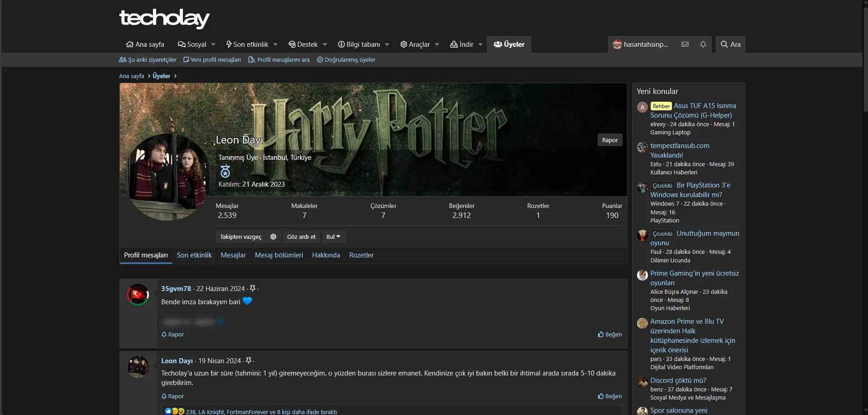Click the Rapor button on profile banner
Viewport: 868px width, 415px height.
pos(610,140)
